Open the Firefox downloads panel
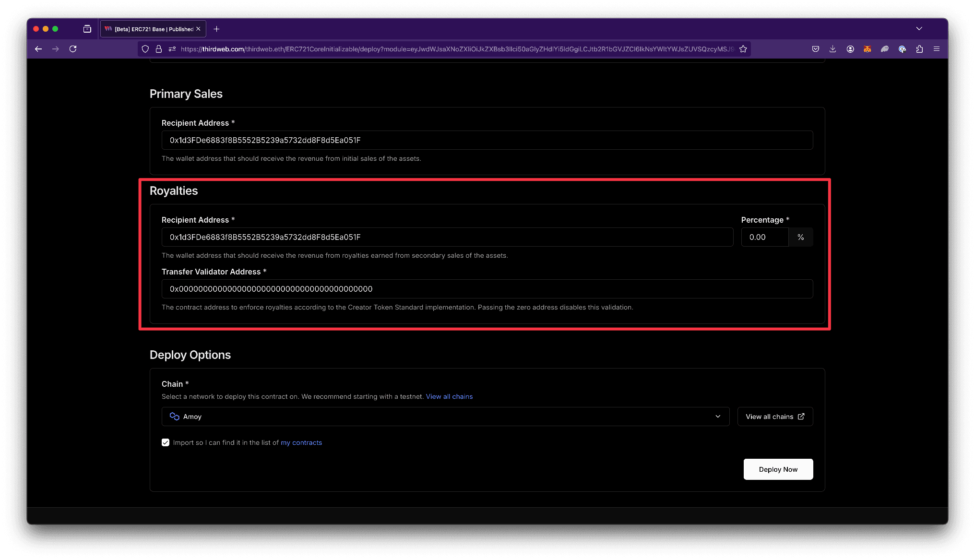 point(832,48)
